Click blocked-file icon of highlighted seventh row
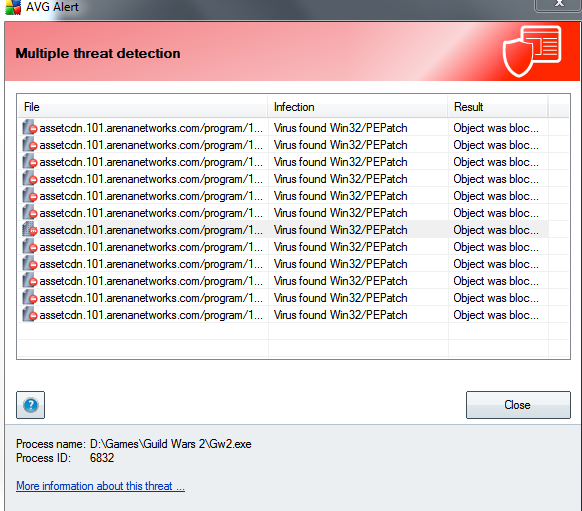Screen dimensions: 582x511 (x=30, y=230)
